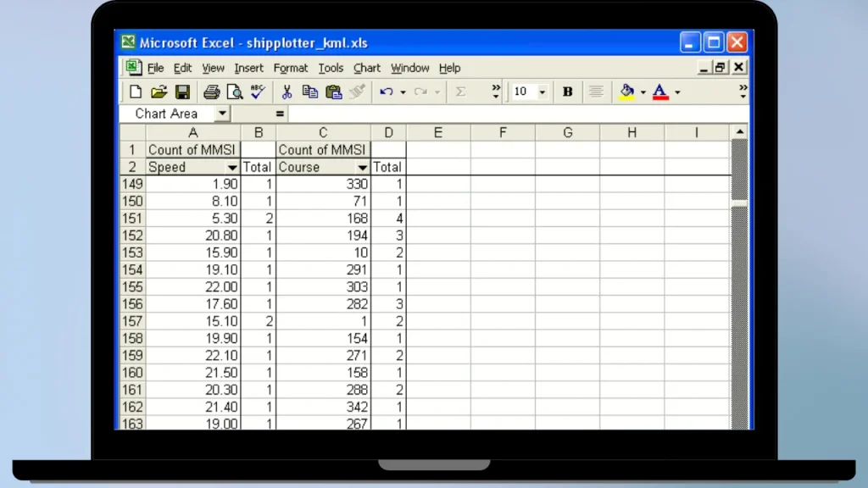The width and height of the screenshot is (868, 488).
Task: Open the Edit menu
Action: [182, 68]
